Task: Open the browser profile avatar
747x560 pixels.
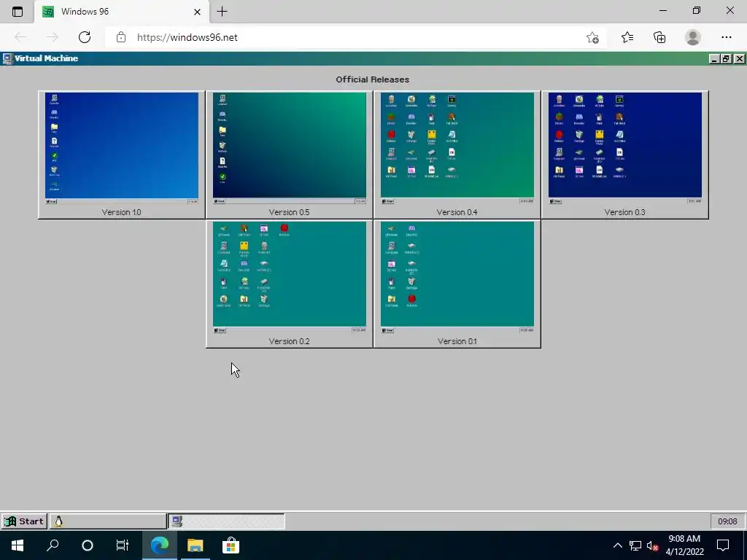Action: click(x=693, y=37)
